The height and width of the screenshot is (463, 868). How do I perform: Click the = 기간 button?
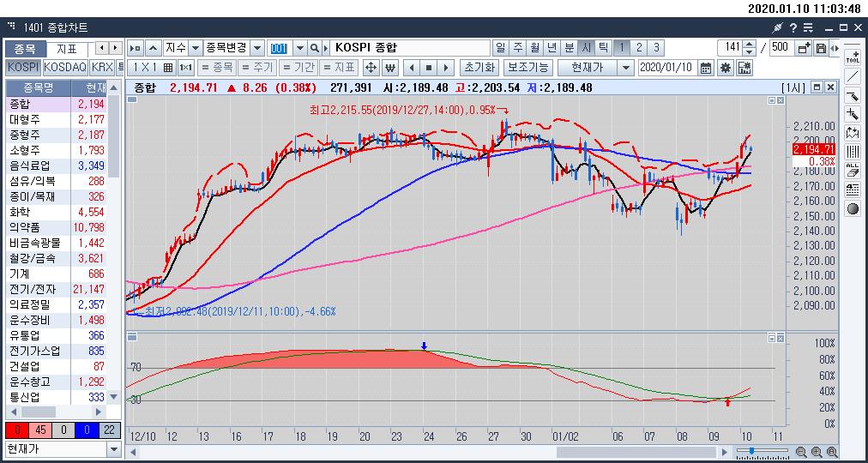pyautogui.click(x=298, y=68)
